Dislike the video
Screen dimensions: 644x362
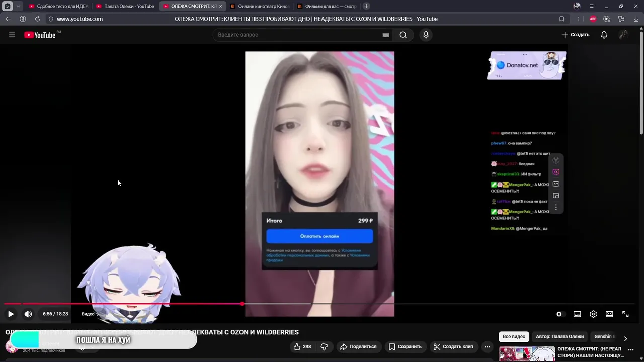[324, 346]
